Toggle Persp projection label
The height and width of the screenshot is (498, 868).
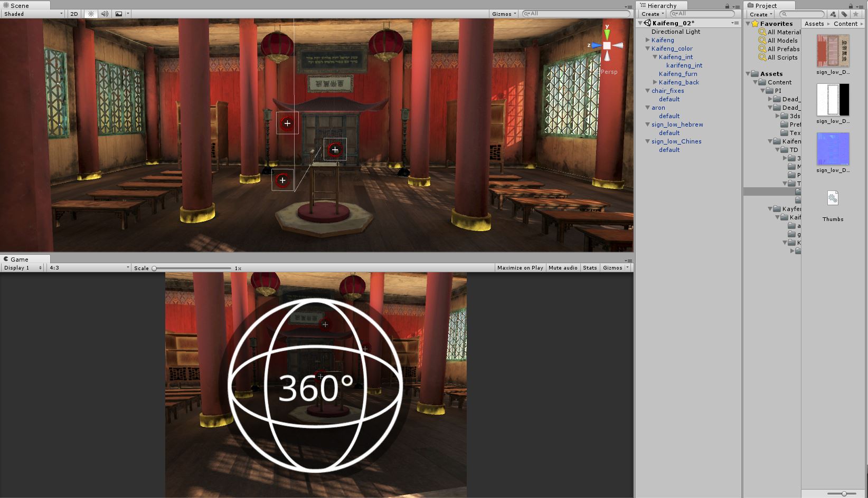tap(609, 72)
